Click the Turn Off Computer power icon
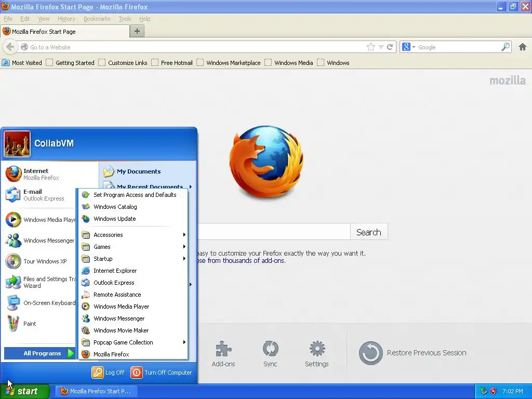 coord(137,372)
